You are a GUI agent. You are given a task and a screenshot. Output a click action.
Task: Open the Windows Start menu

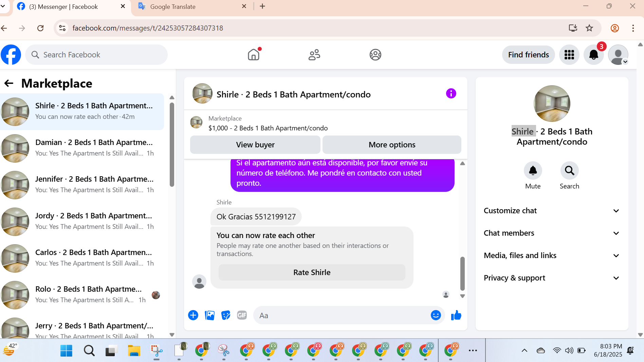(66, 350)
